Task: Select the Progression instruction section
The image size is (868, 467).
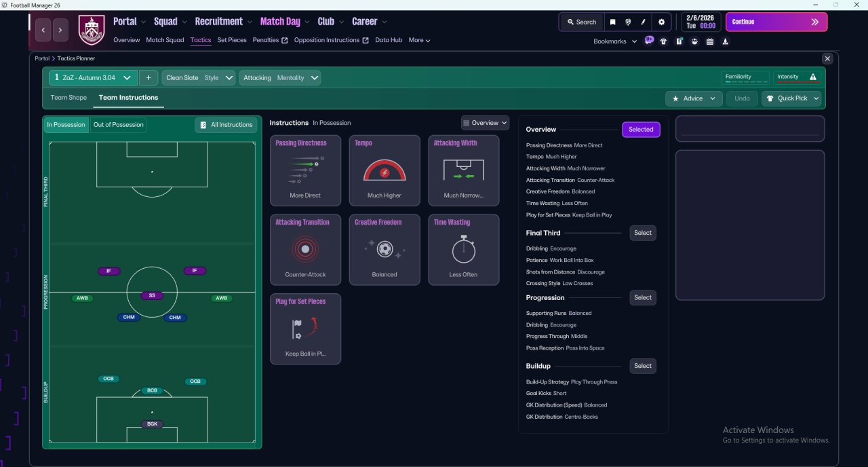Action: click(x=643, y=297)
